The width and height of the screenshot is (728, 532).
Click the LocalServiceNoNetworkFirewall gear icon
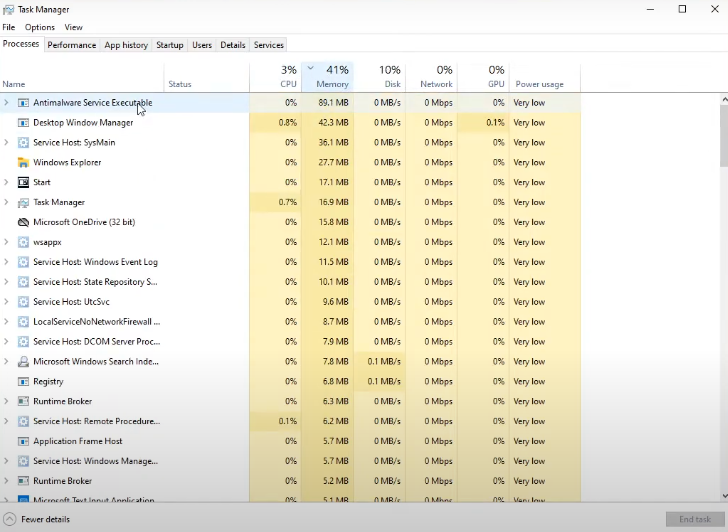tap(23, 322)
